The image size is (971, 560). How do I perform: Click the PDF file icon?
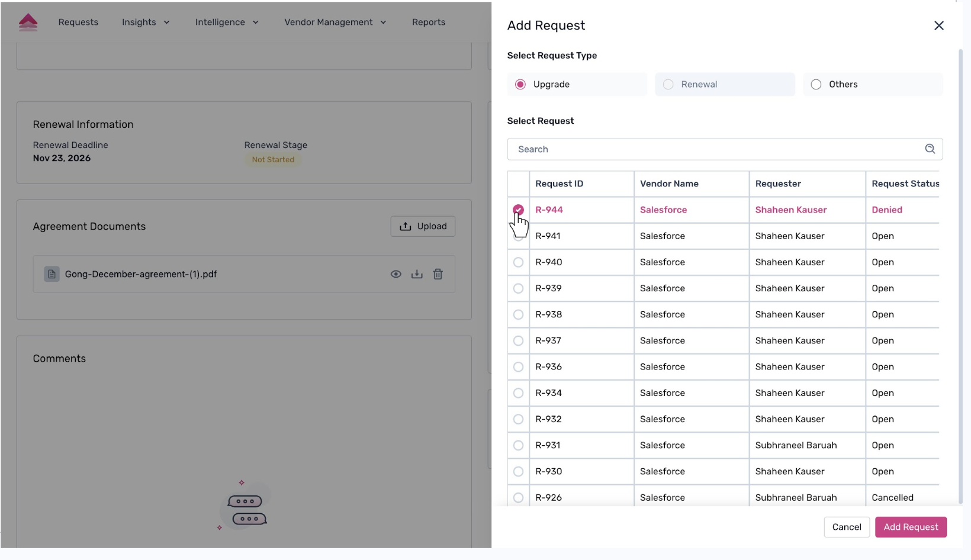[x=52, y=274]
